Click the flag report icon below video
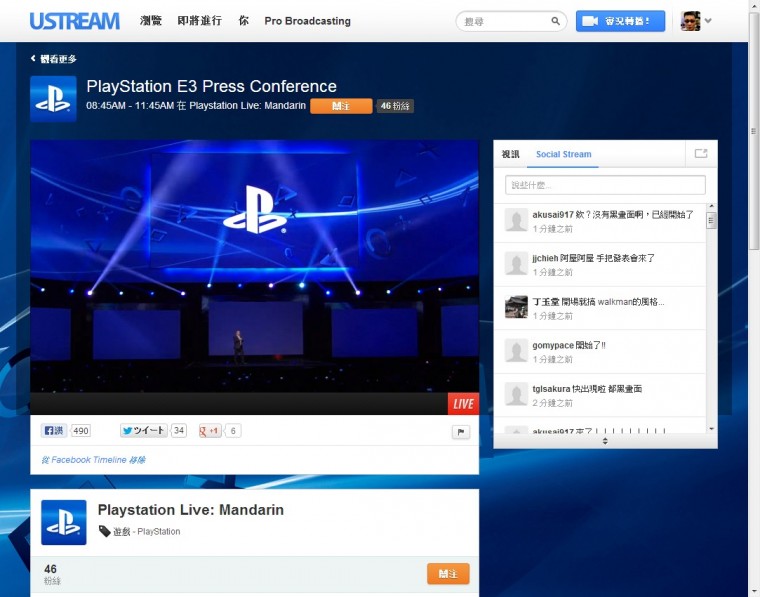The height and width of the screenshot is (597, 760). point(461,432)
